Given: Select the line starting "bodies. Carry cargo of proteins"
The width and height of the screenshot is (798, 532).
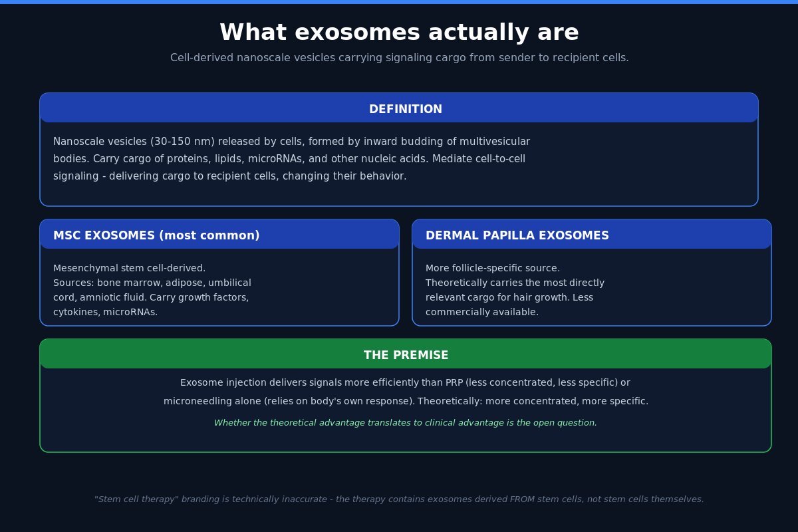Looking at the screenshot, I should 289,159.
